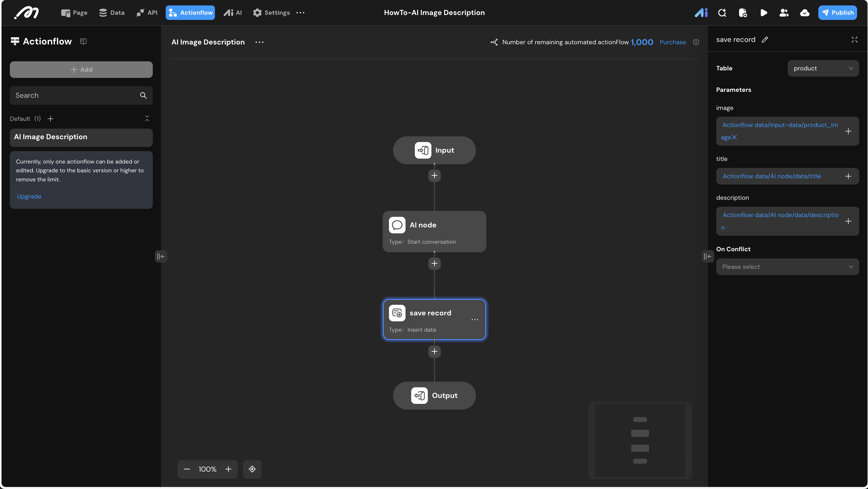Open the Actionflow documentation book icon
The image size is (868, 489).
point(83,41)
